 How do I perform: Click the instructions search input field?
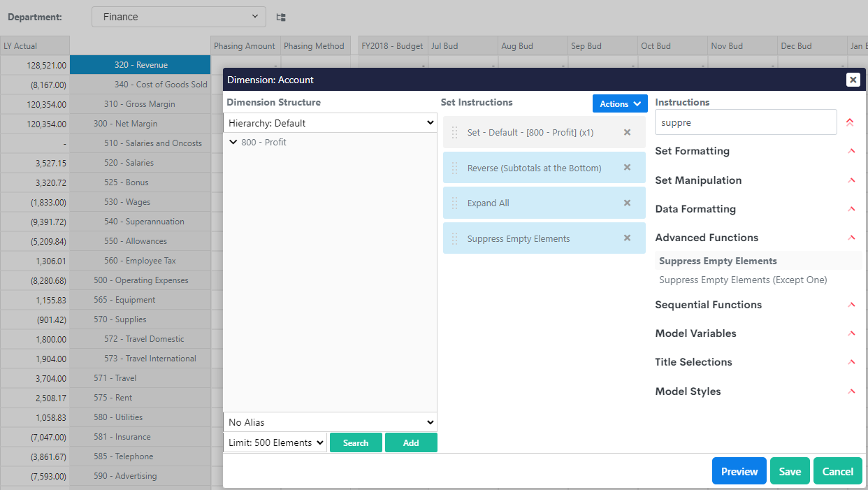[x=745, y=122]
